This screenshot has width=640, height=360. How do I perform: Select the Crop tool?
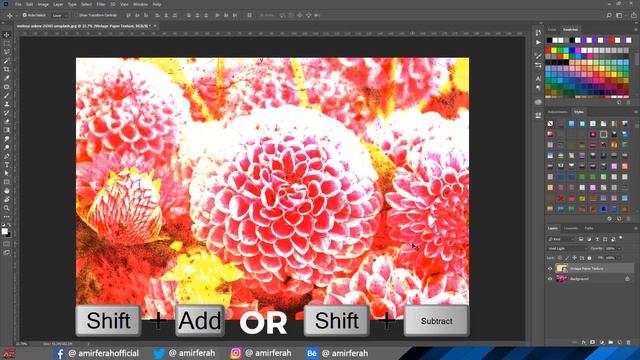pyautogui.click(x=7, y=69)
